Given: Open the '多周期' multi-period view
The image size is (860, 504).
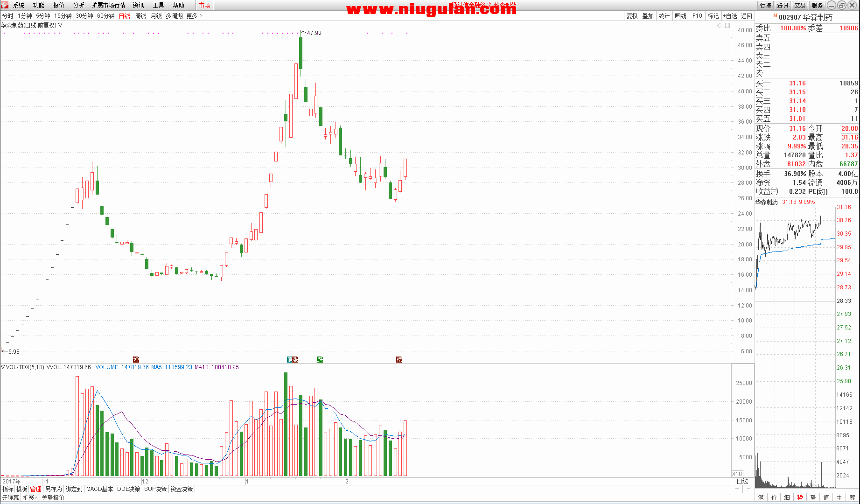Looking at the screenshot, I should coord(175,16).
